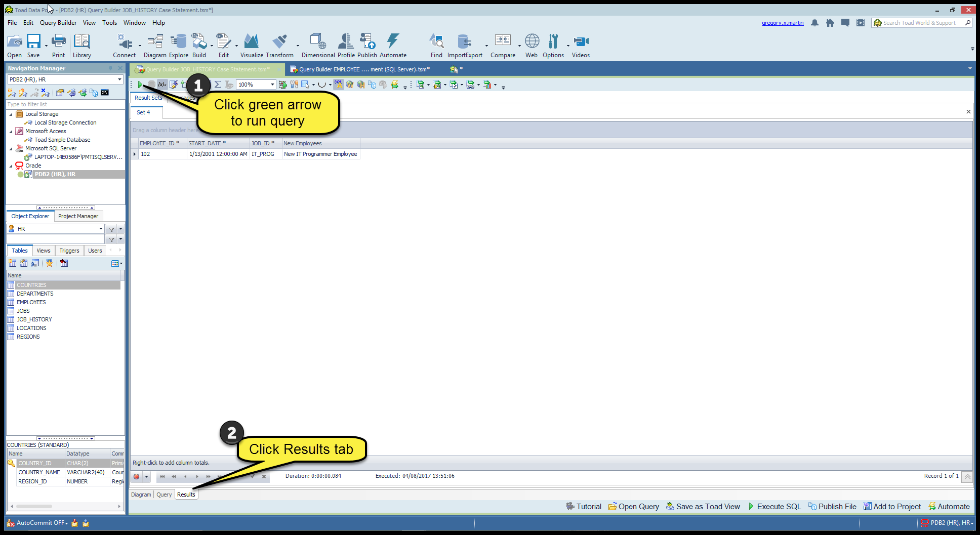The image size is (980, 535).
Task: Open the PDB2 (HR), HR connection dropdown
Action: pyautogui.click(x=119, y=79)
